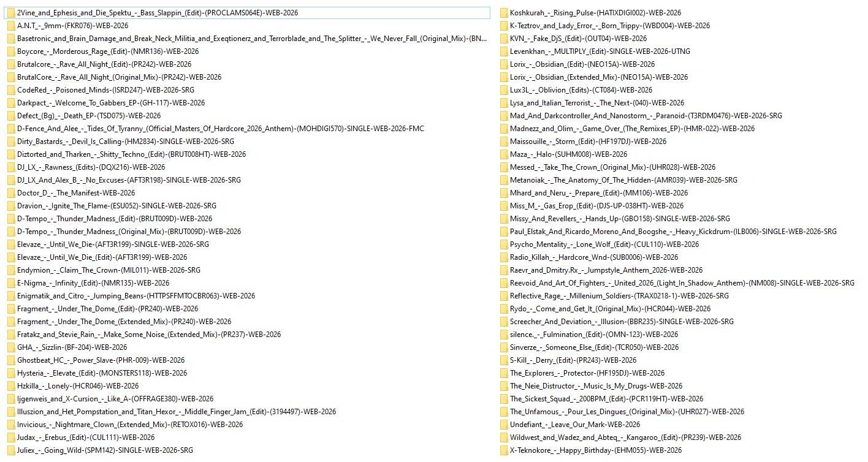Click D-Tempo Thunder Madness (Edit) name
Image resolution: width=868 pixels, height=462 pixels.
(115, 219)
